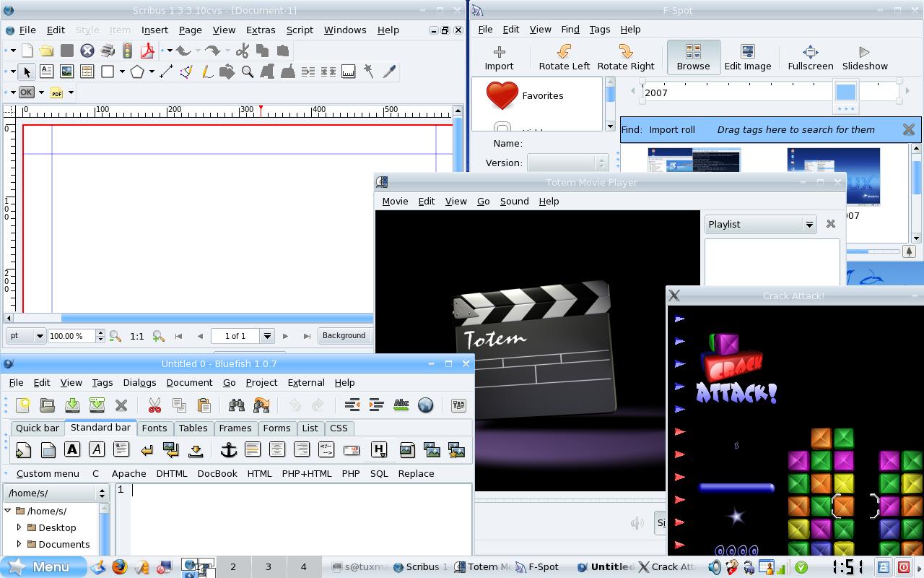Click Bluefish scissors Cut icon

[154, 405]
